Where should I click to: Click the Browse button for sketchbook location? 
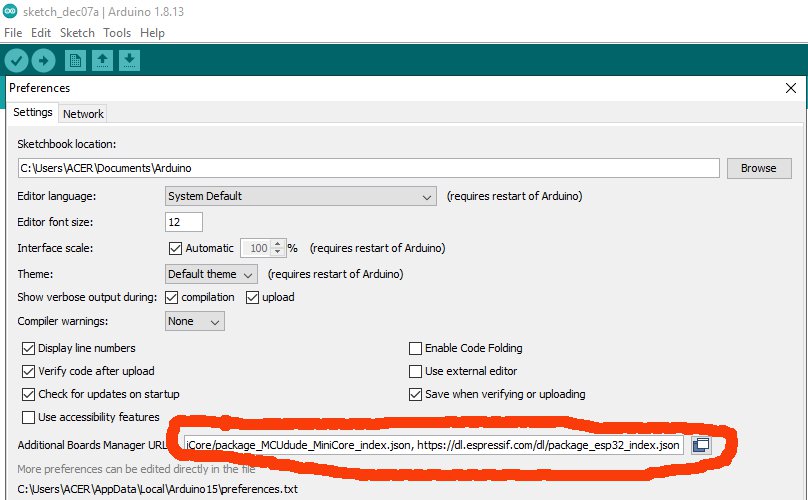[759, 169]
